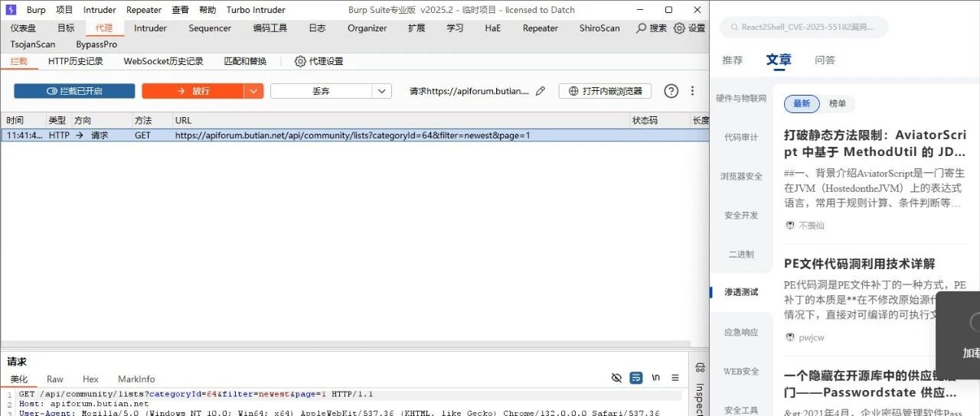The height and width of the screenshot is (416, 980).
Task: Open the request editor hamburger menu
Action: 675,378
